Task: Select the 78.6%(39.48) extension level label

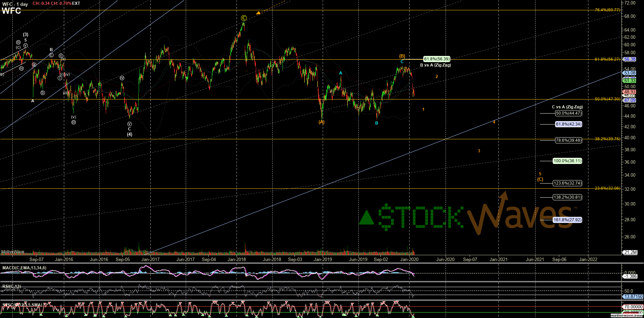Action: pos(568,140)
